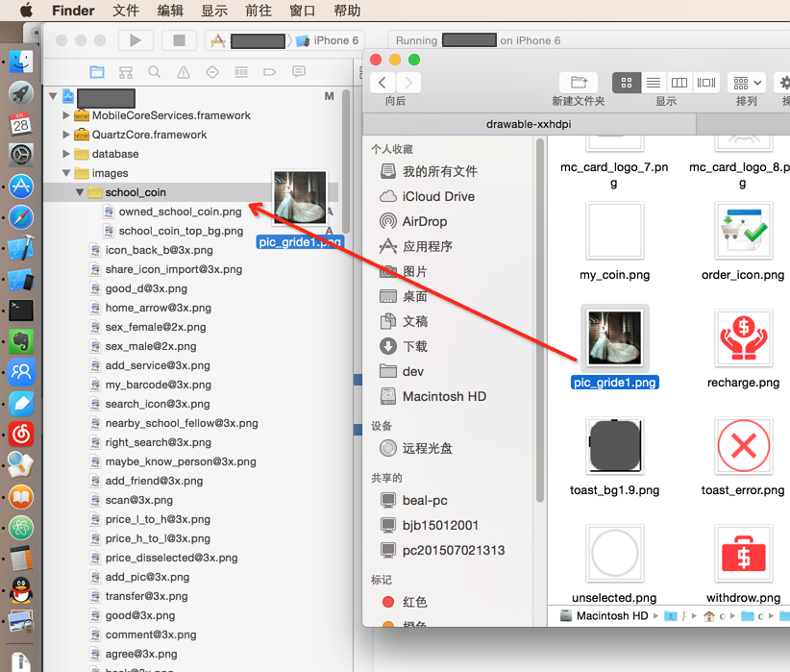Switch Finder to column view
The image size is (790, 672).
[679, 83]
